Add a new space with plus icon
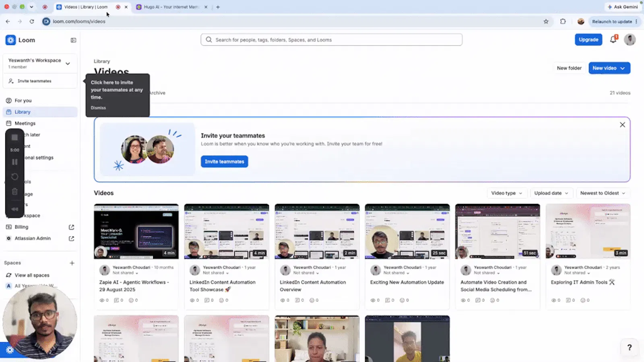 click(x=72, y=263)
